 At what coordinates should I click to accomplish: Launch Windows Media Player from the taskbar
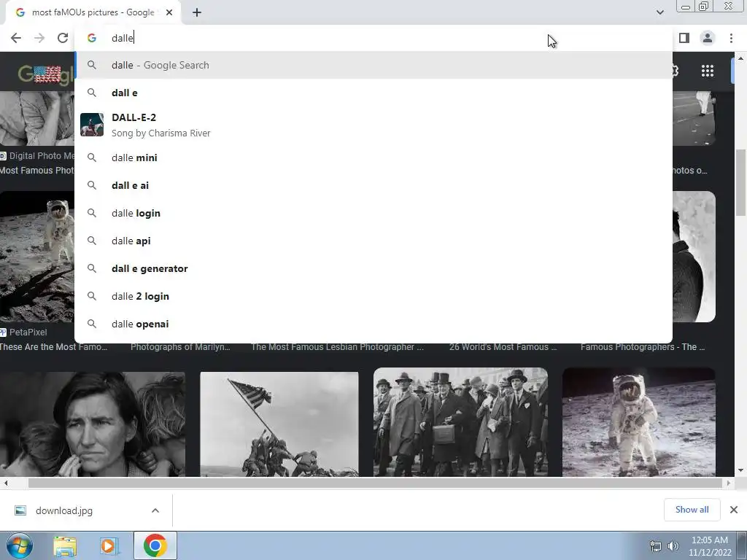[x=109, y=545]
